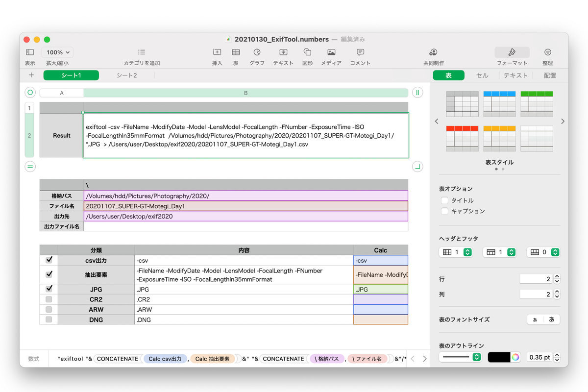Open the 表示 view options icon
The image size is (588, 392).
(x=30, y=52)
